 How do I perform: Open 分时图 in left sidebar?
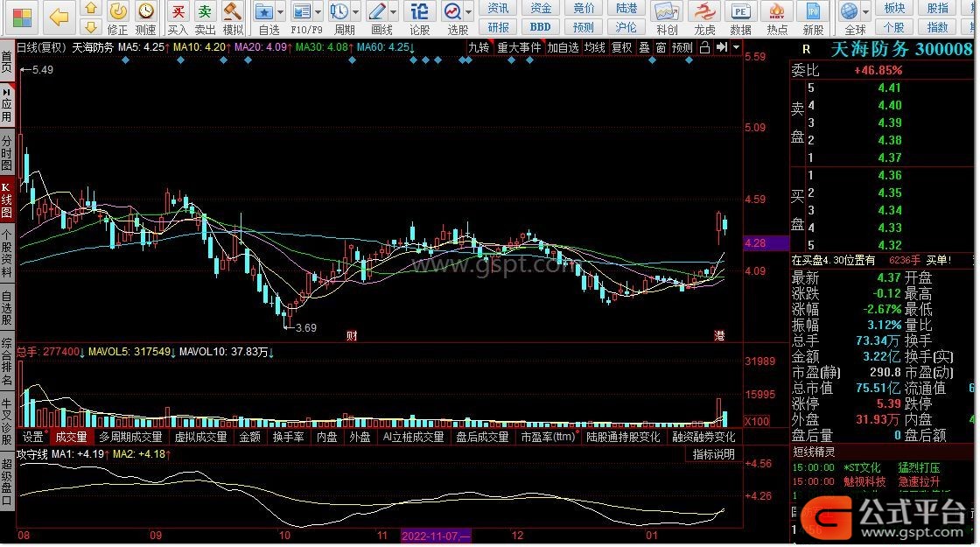(x=7, y=152)
